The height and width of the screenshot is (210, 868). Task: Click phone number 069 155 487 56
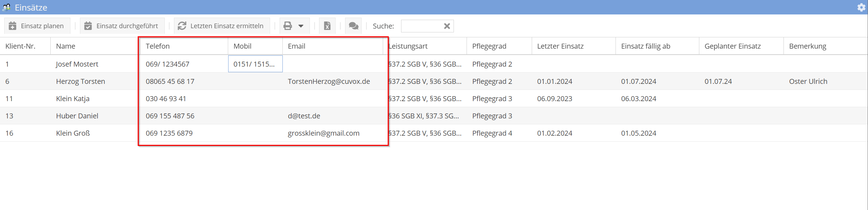(x=170, y=116)
